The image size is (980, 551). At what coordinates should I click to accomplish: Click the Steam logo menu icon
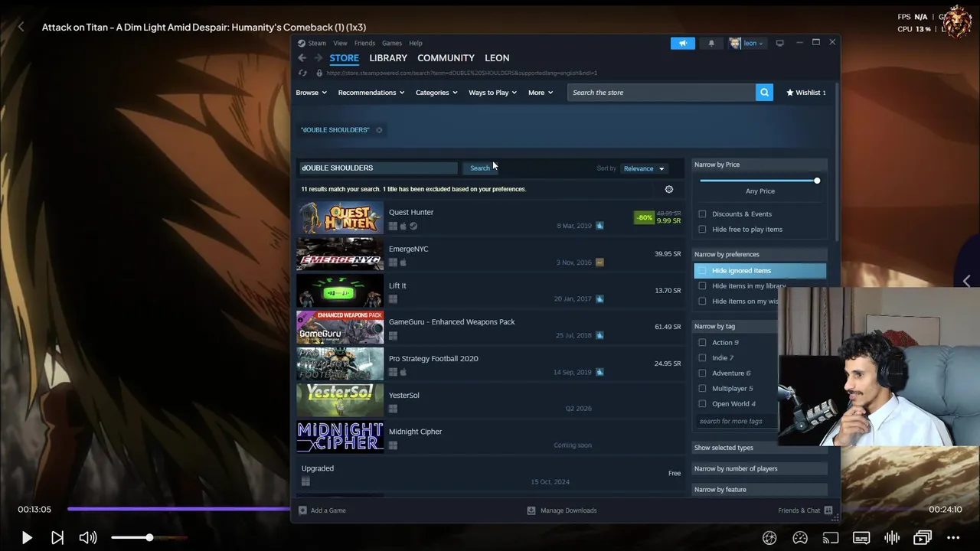click(302, 44)
